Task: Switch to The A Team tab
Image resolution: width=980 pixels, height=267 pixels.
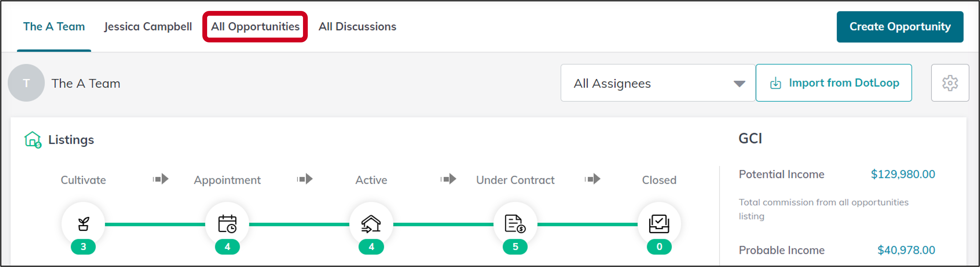Action: (x=54, y=27)
